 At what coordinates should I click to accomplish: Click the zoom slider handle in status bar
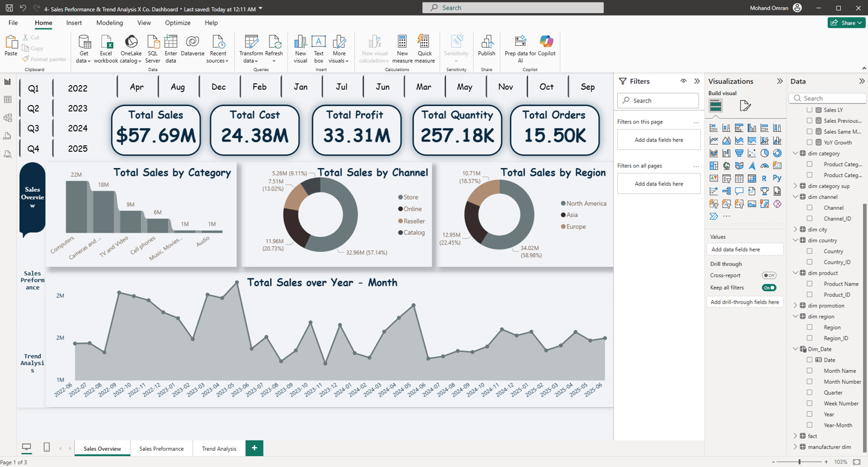pos(800,462)
